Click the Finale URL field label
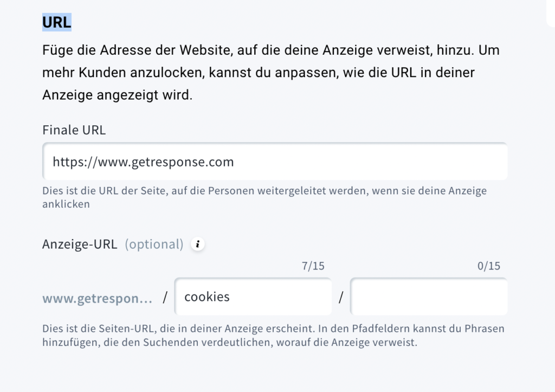The width and height of the screenshot is (555, 392). pyautogui.click(x=74, y=130)
